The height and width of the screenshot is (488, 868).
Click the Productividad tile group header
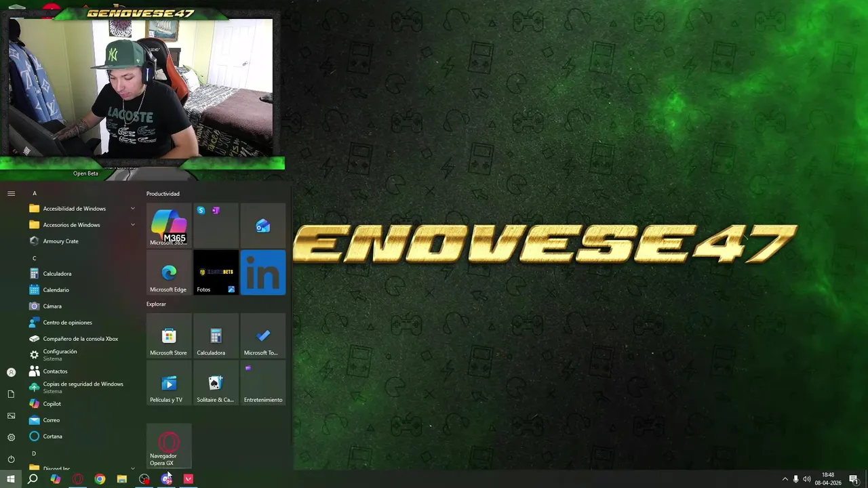coord(163,194)
